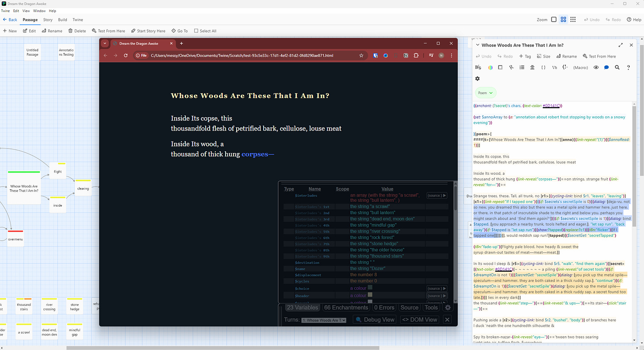Screen dimensions: 644x350
Task: Expand passage editor to full size
Action: pyautogui.click(x=621, y=45)
